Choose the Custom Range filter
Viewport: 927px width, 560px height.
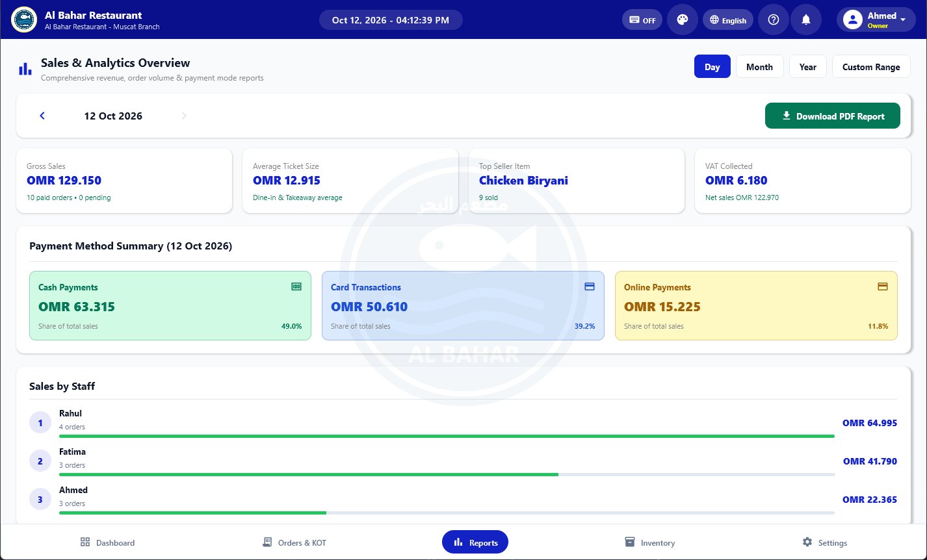(x=871, y=67)
